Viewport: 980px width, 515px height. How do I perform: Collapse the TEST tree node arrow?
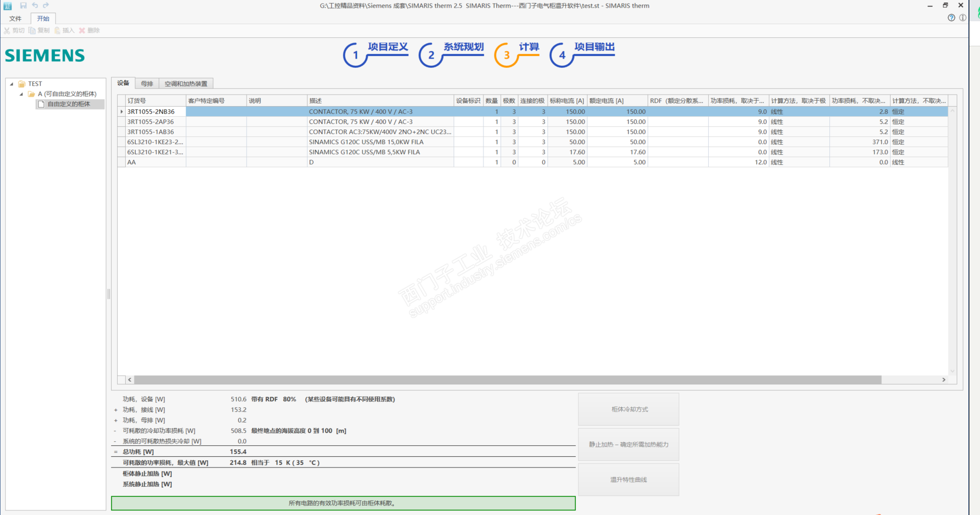[12, 84]
